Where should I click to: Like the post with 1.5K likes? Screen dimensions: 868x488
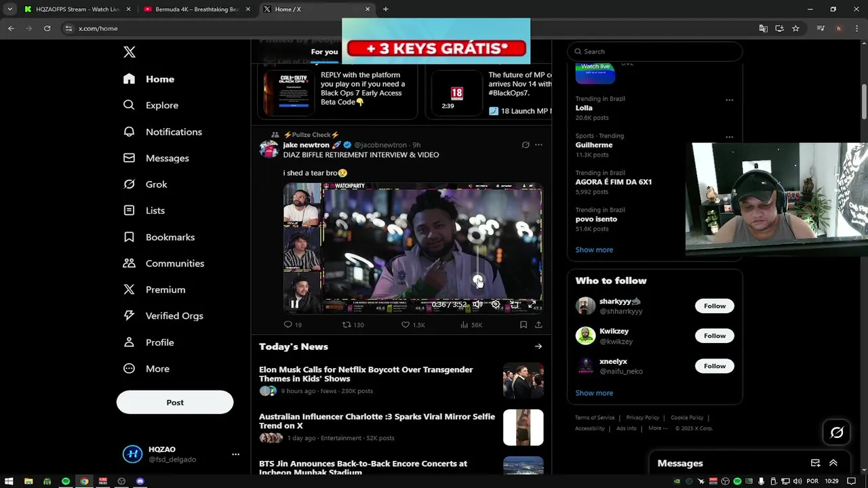click(412, 325)
